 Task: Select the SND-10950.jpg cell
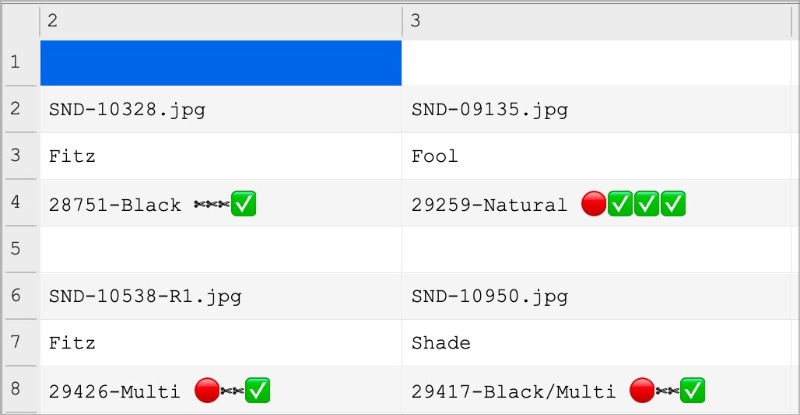coord(597,296)
